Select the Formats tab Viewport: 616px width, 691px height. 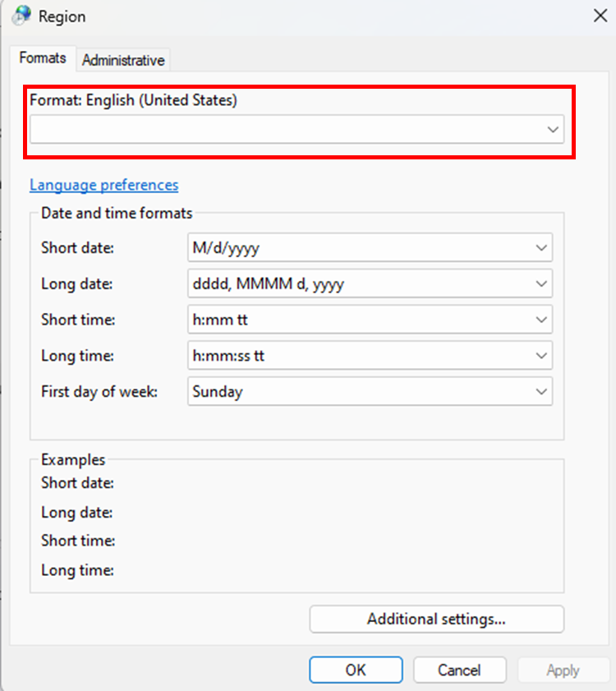click(43, 59)
